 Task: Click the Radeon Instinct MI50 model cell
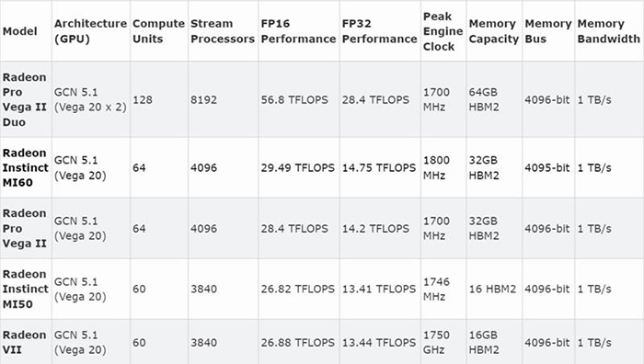[x=26, y=289]
